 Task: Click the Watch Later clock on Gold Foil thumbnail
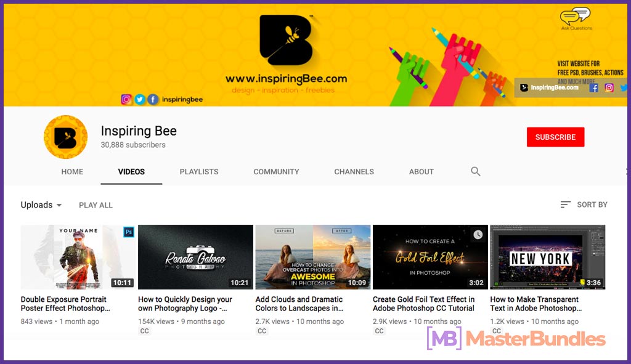(478, 235)
